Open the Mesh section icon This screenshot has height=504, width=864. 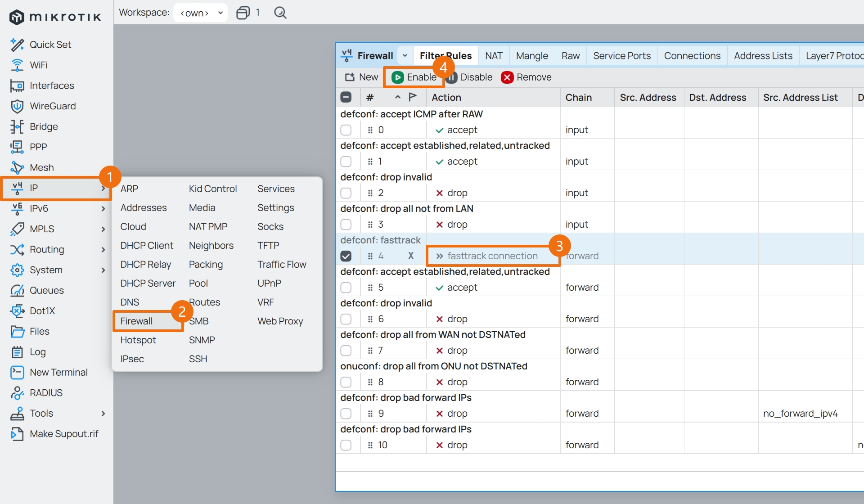click(17, 167)
